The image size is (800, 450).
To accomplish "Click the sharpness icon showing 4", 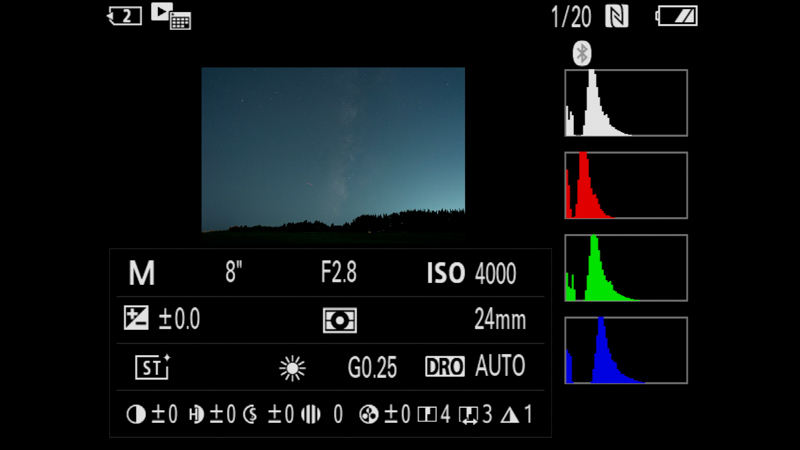I will point(427,414).
